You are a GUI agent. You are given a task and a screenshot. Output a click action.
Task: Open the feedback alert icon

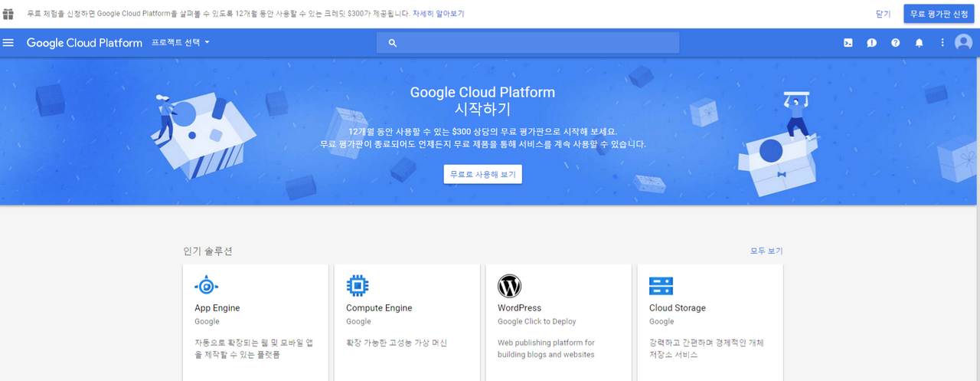(x=871, y=43)
